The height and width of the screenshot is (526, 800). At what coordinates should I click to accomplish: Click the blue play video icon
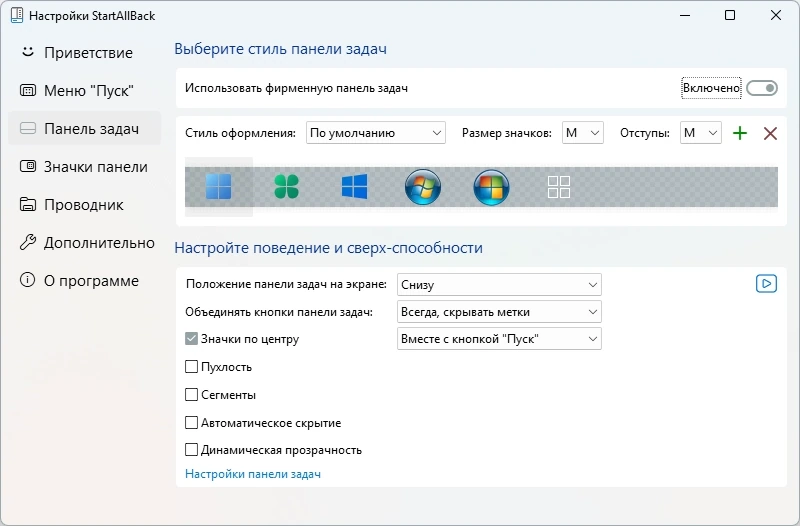tap(766, 284)
